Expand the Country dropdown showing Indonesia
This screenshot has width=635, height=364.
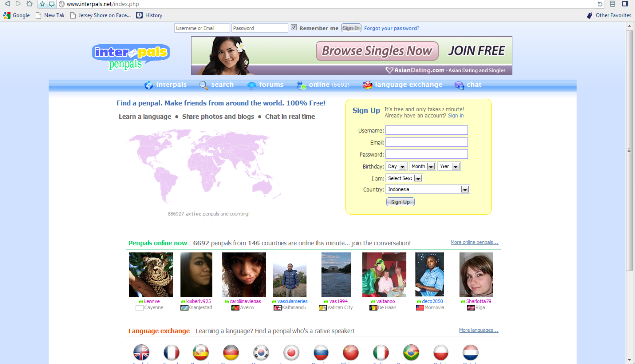coord(428,189)
